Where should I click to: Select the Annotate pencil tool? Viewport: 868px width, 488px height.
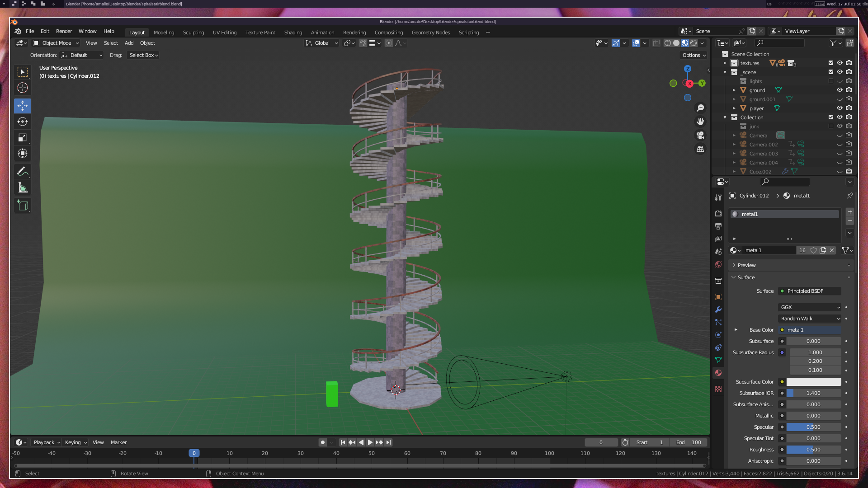coord(23,171)
